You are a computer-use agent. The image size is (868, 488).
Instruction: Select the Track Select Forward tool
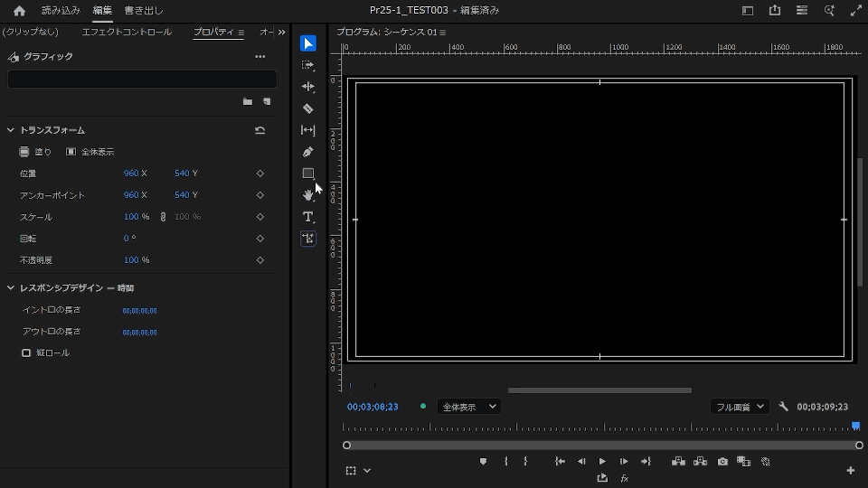(308, 65)
